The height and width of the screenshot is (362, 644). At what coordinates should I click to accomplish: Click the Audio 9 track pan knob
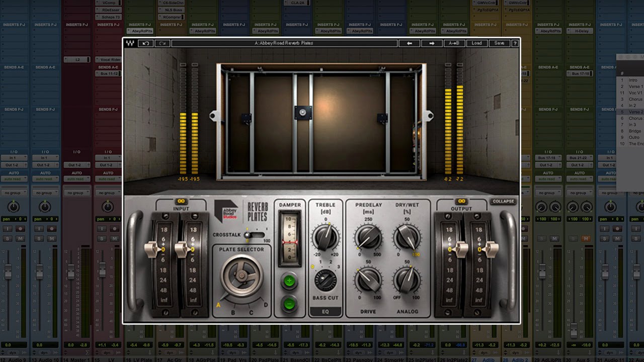14,207
